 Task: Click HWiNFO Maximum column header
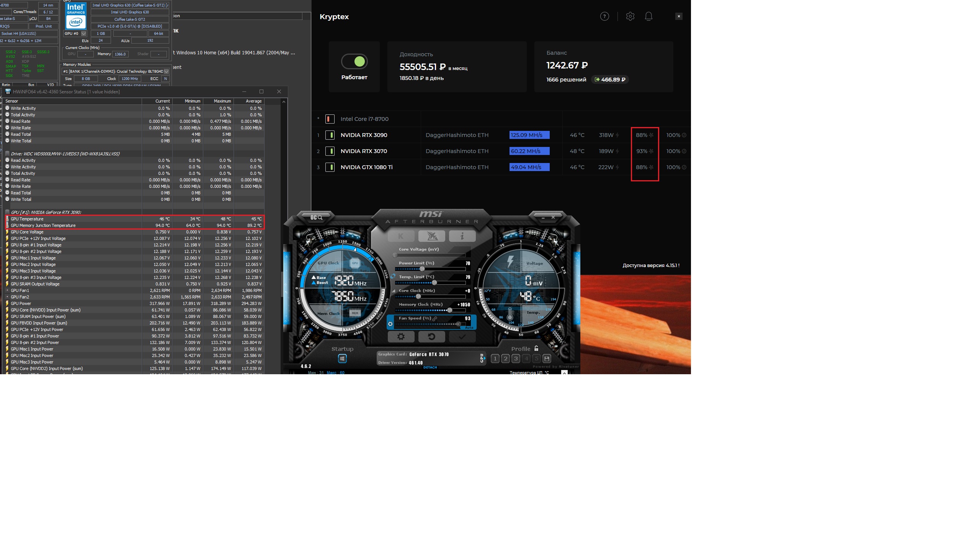coord(218,101)
